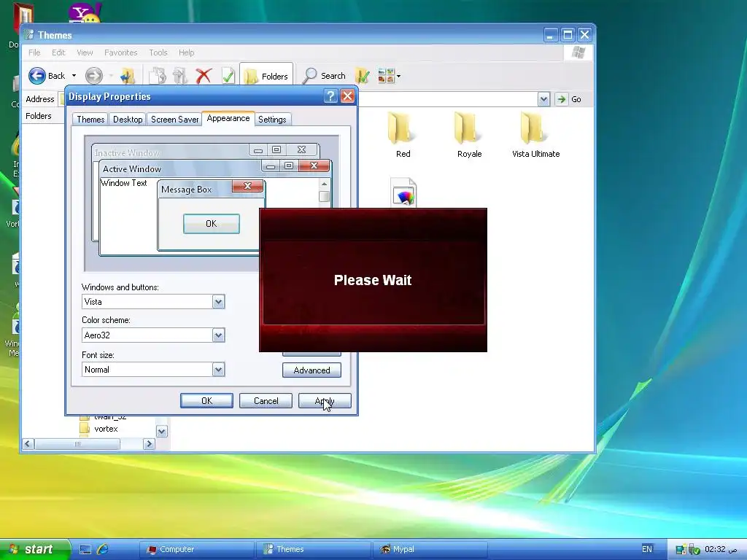Click the Copy To toolbar icon
The image size is (747, 560).
158,76
